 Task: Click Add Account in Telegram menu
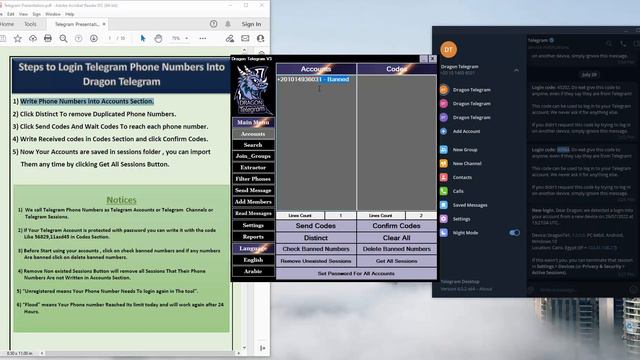pos(466,131)
